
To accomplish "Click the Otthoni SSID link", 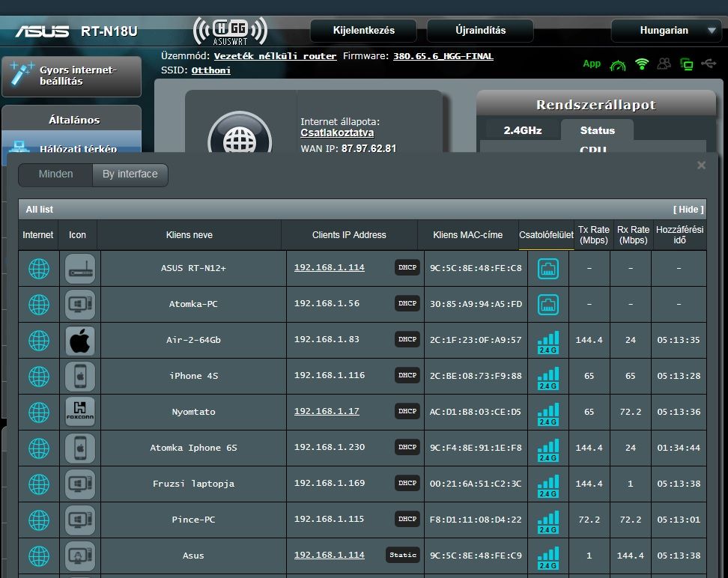I will [x=210, y=70].
